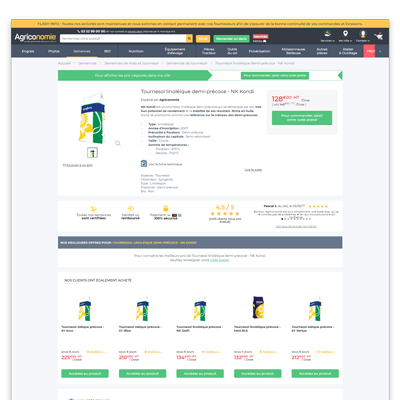Click 'Accédez au produit' for SY Vertuo
This screenshot has height=400, width=400.
(315, 373)
